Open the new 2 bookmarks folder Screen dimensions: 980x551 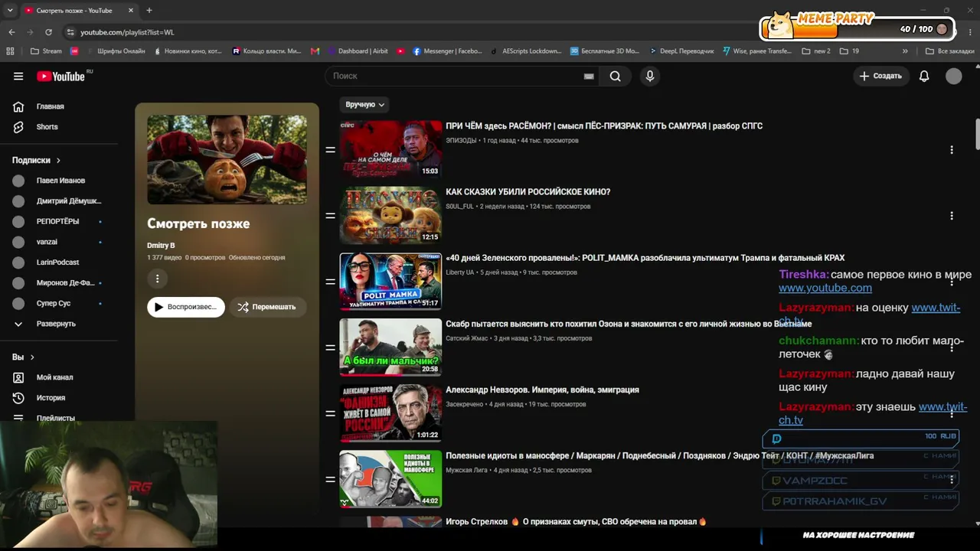816,51
